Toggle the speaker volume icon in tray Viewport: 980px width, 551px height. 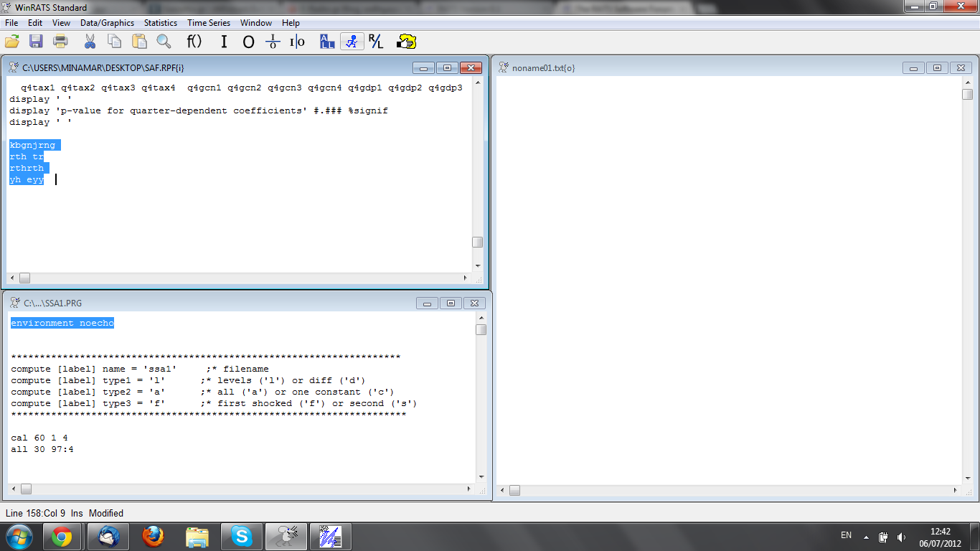901,536
